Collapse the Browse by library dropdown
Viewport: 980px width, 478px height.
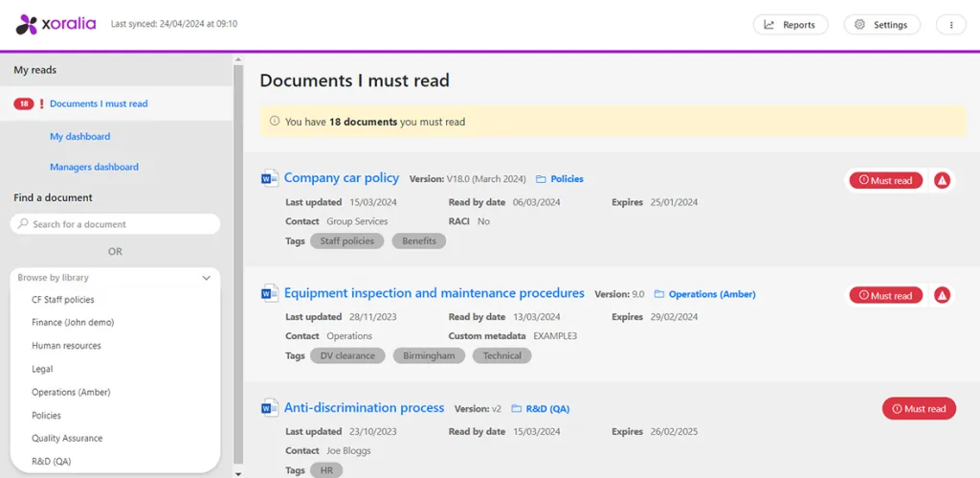pyautogui.click(x=206, y=278)
